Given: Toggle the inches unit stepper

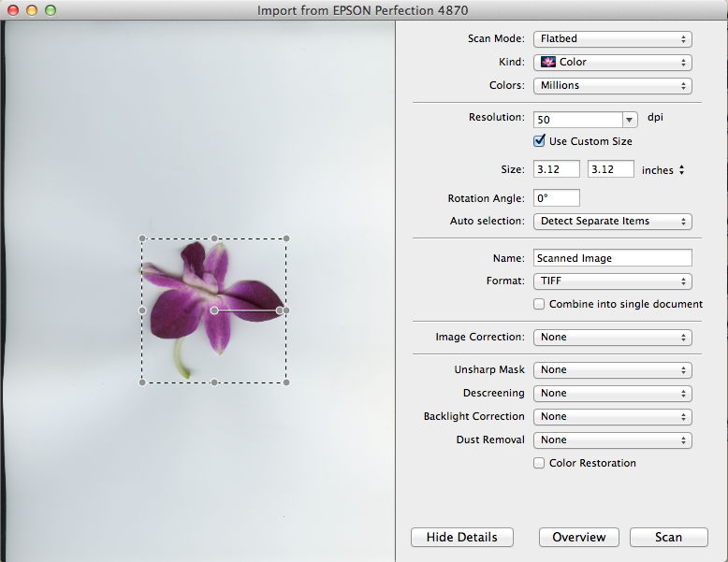Looking at the screenshot, I should click(x=681, y=170).
